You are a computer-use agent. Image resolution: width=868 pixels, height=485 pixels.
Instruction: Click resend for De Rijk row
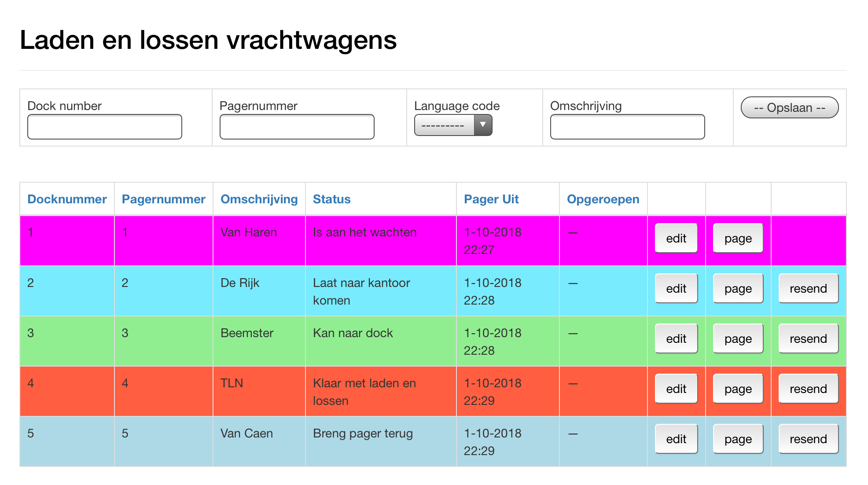click(x=808, y=288)
